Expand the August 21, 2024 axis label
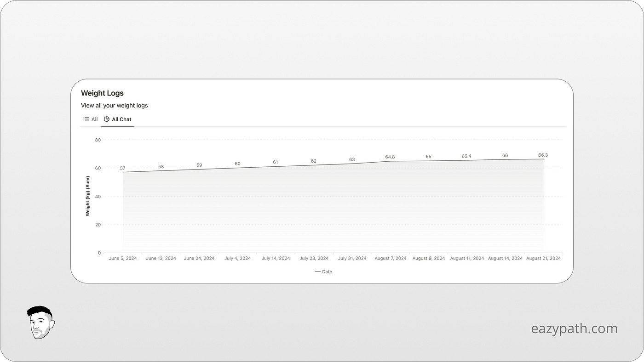Image resolution: width=644 pixels, height=362 pixels. point(543,258)
